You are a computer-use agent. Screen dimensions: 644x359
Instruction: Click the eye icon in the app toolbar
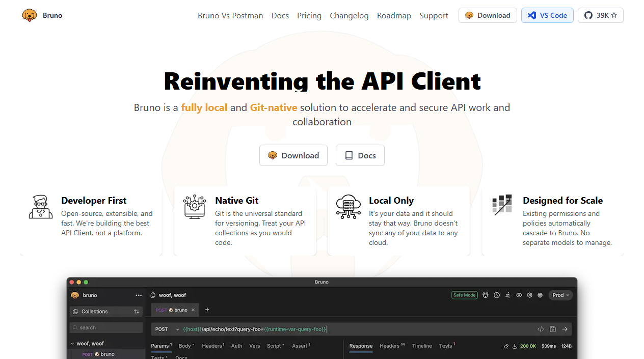(x=519, y=295)
